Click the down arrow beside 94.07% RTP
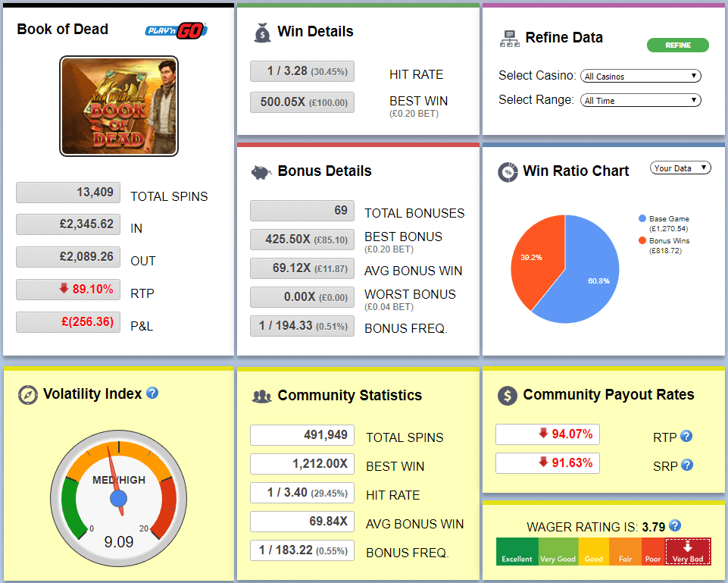The height and width of the screenshot is (583, 728). [543, 433]
